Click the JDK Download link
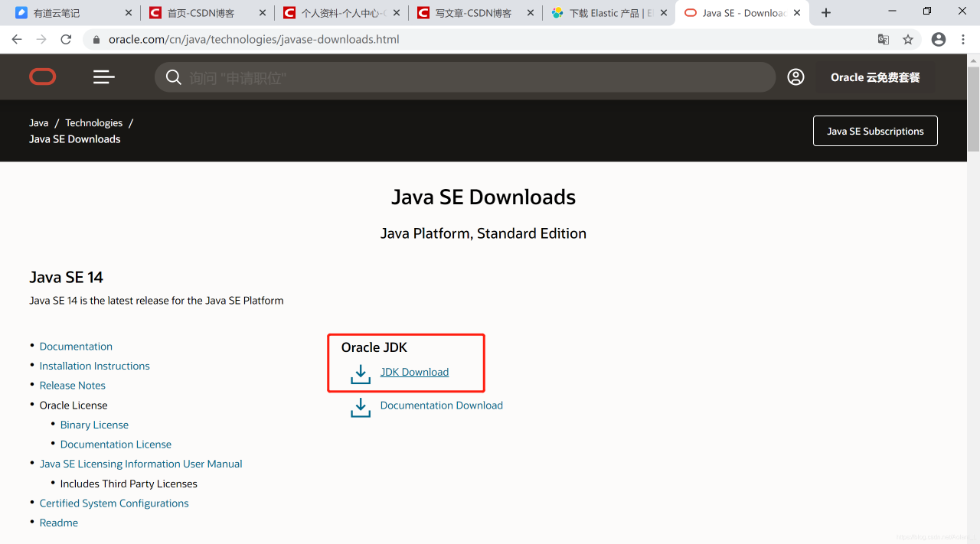This screenshot has height=544, width=980. (414, 372)
